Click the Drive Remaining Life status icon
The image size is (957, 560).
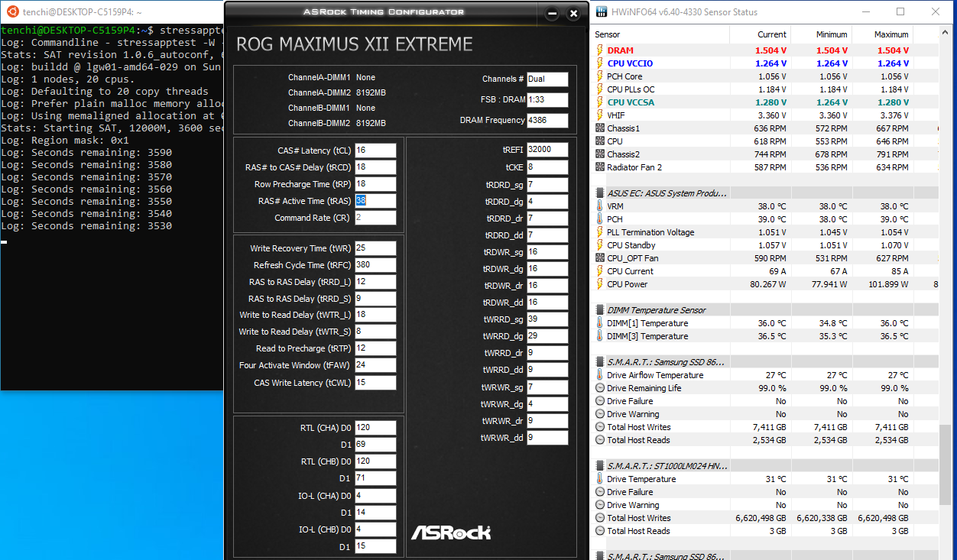(600, 388)
